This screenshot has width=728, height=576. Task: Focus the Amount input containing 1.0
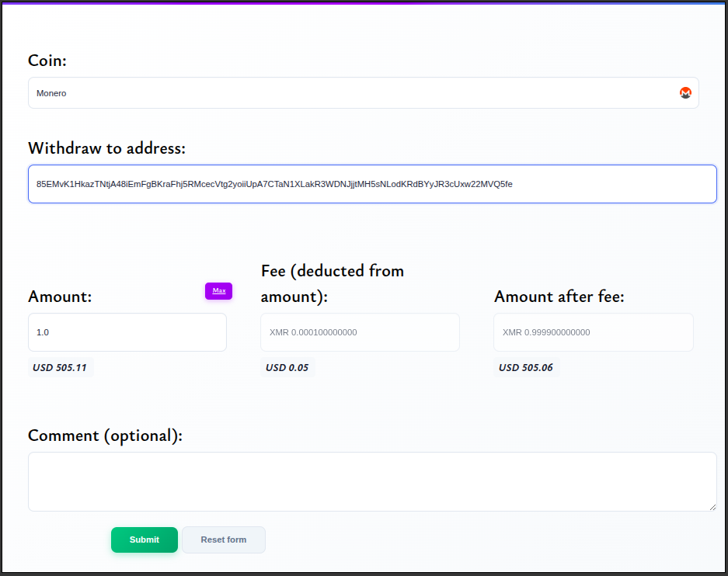[x=127, y=332]
